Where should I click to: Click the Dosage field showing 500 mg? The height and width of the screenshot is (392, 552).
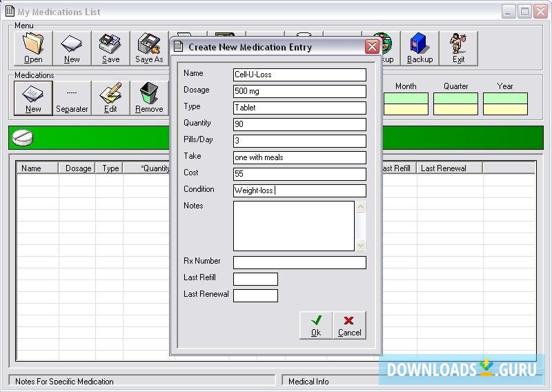(299, 91)
